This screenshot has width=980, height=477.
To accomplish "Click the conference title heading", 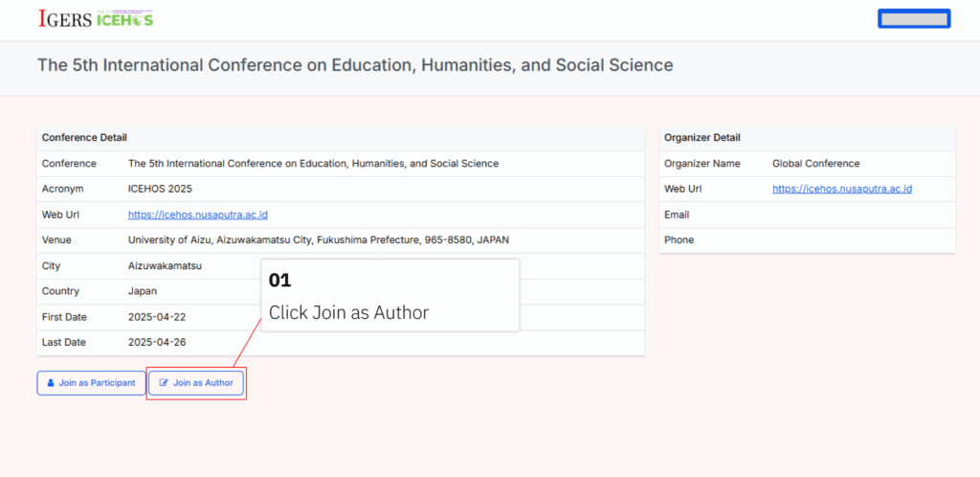I will [355, 65].
